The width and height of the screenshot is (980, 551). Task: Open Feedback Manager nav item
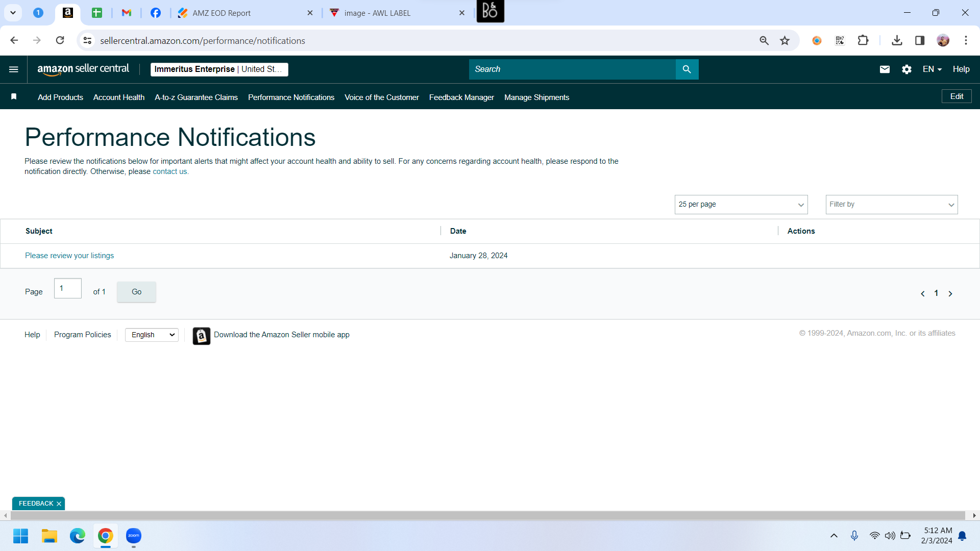[x=462, y=97]
